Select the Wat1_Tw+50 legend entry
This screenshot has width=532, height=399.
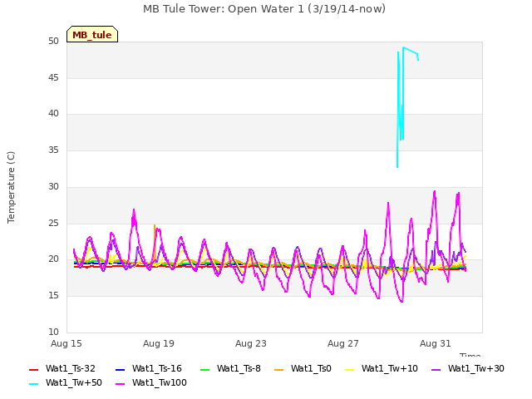pos(66,382)
